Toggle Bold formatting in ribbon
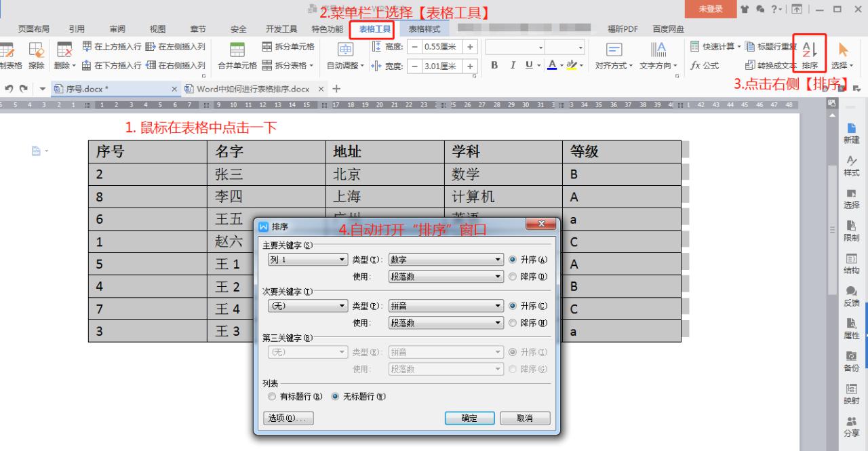The image size is (868, 451). coord(494,66)
